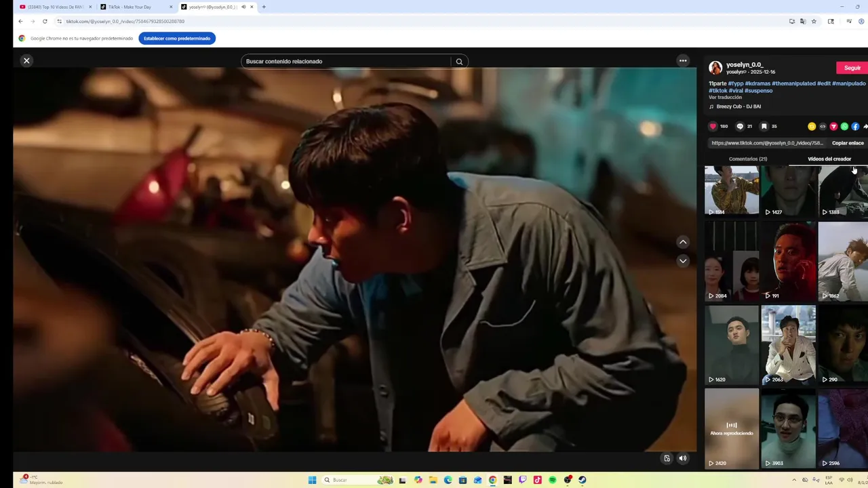Click the Ahora reproduciendo thumbnail
This screenshot has height=488, width=868.
point(732,428)
